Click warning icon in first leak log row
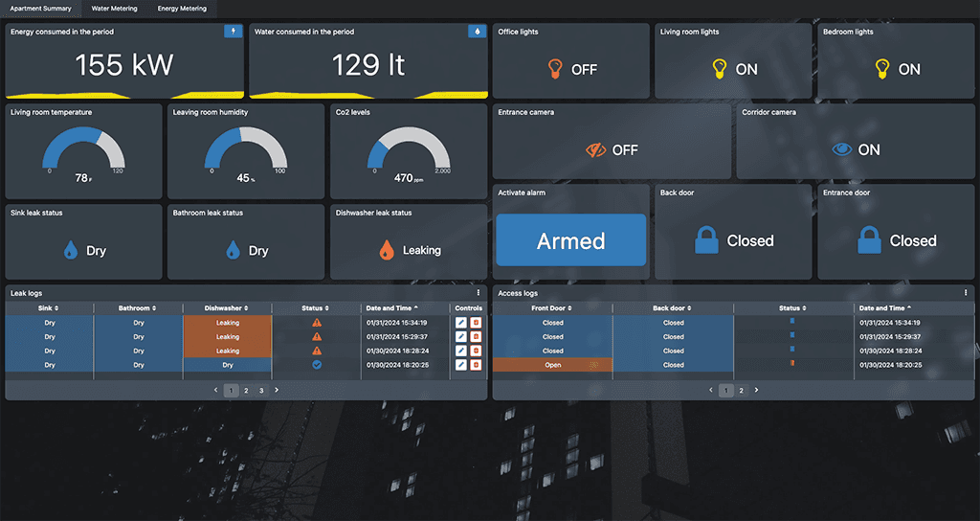The image size is (980, 521). (316, 323)
